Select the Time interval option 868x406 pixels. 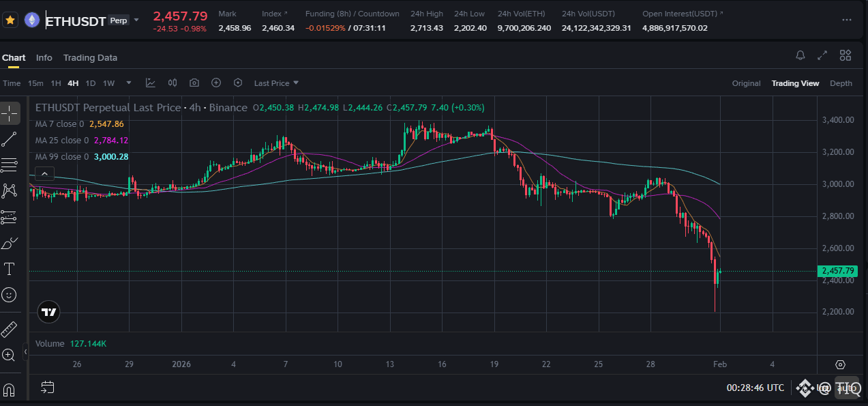tap(12, 83)
